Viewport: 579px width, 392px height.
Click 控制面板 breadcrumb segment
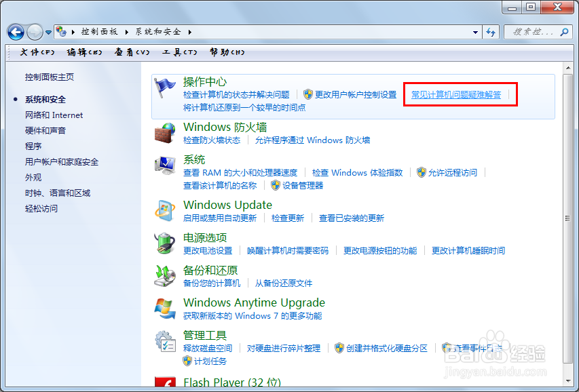coord(99,32)
